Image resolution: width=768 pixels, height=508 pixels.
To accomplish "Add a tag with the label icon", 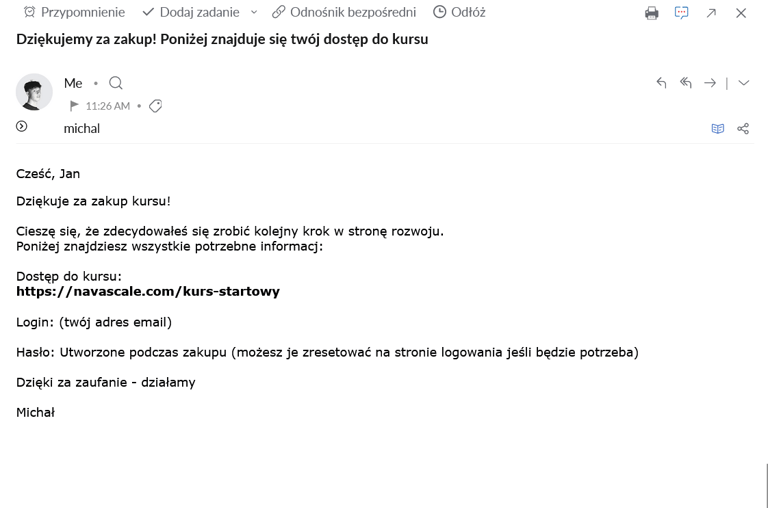I will pyautogui.click(x=156, y=106).
